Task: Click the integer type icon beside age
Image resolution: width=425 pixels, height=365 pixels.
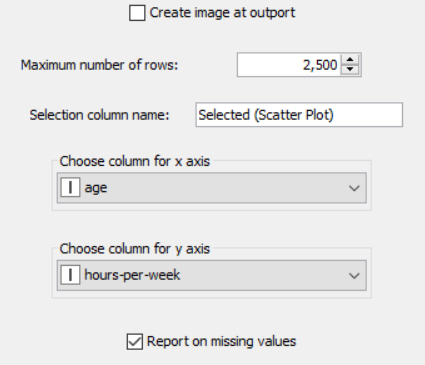Action: [x=70, y=187]
